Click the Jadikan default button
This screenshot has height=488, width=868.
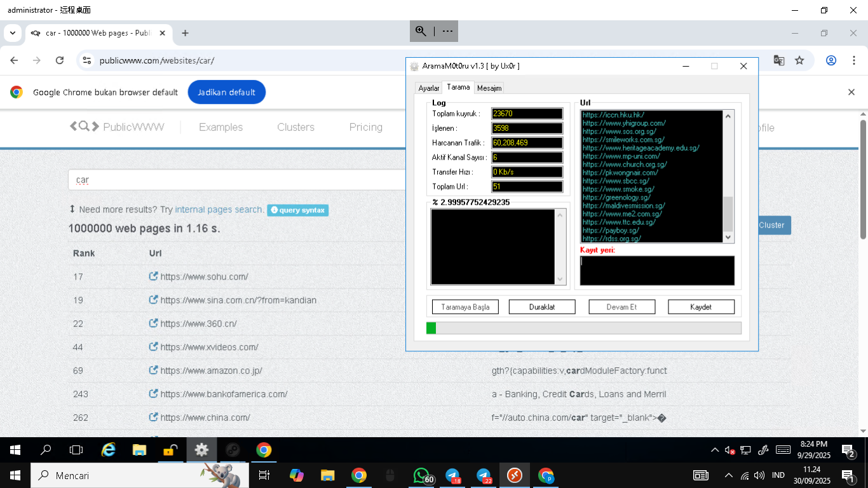coord(226,92)
